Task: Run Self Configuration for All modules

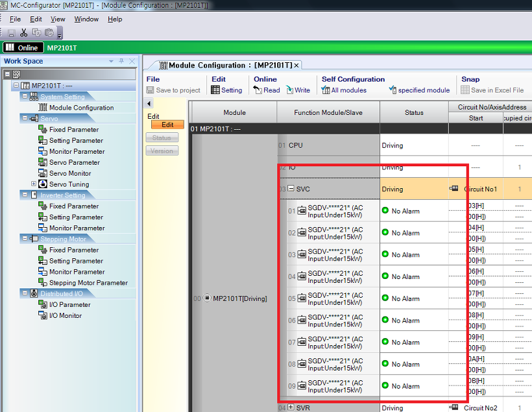Action: click(345, 90)
